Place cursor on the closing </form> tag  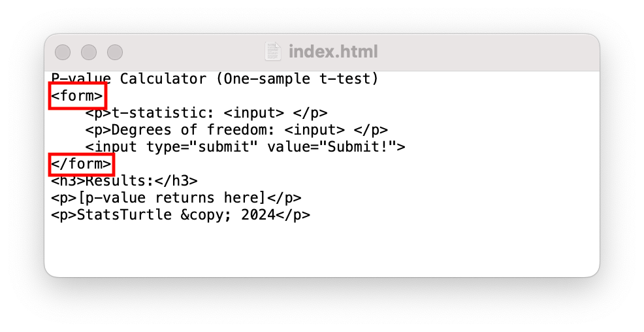point(82,164)
